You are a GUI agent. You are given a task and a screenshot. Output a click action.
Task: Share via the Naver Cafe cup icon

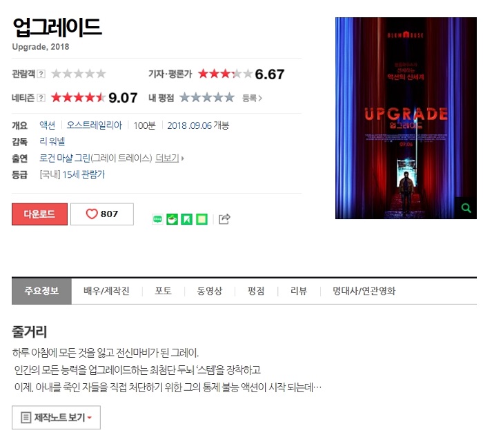[x=172, y=219]
